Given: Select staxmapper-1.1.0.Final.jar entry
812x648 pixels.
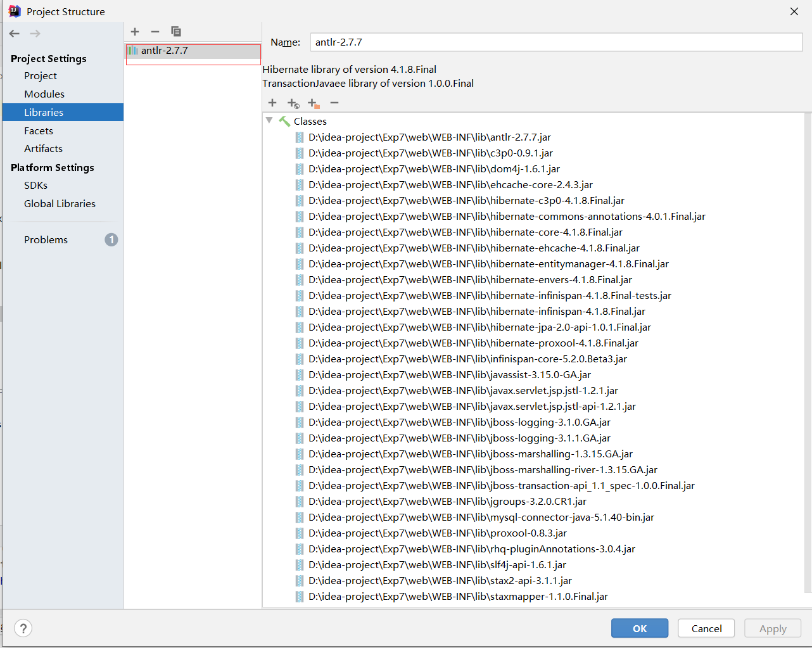Looking at the screenshot, I should point(458,597).
